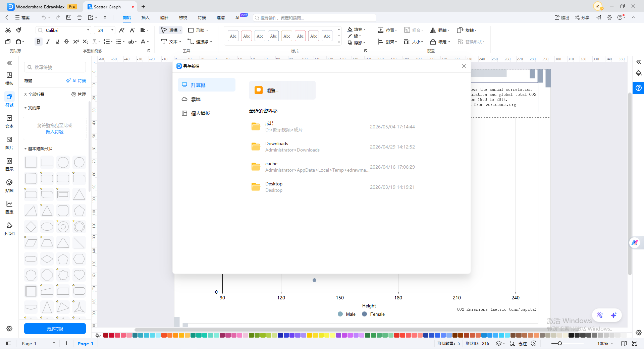Image resolution: width=644 pixels, height=349 pixels.
Task: Click the 搜尋符號 symbol search field
Action: point(55,67)
